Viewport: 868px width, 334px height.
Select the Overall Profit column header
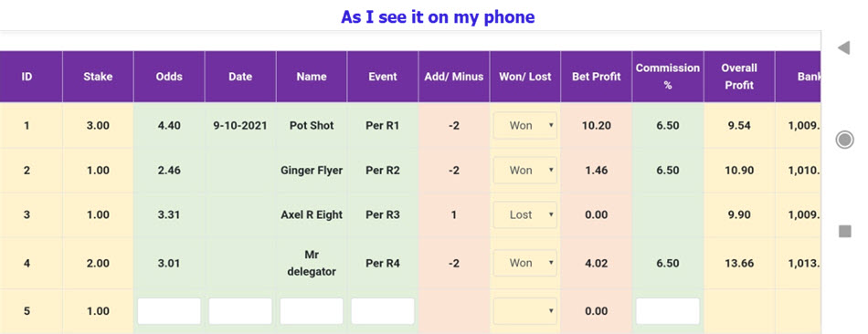click(x=739, y=77)
